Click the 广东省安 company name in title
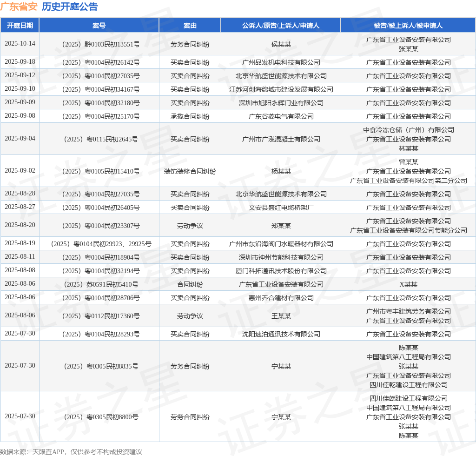Screen dimensions: 476x456 tap(19, 7)
